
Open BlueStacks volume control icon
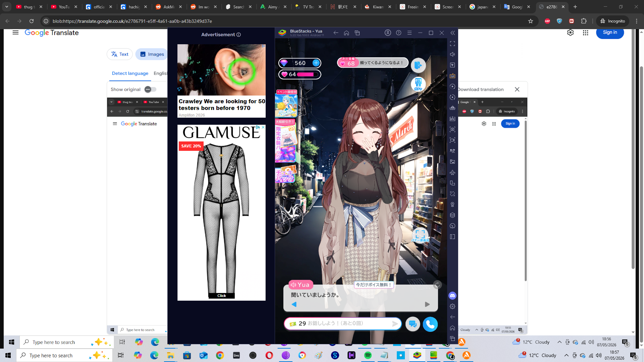point(452,54)
